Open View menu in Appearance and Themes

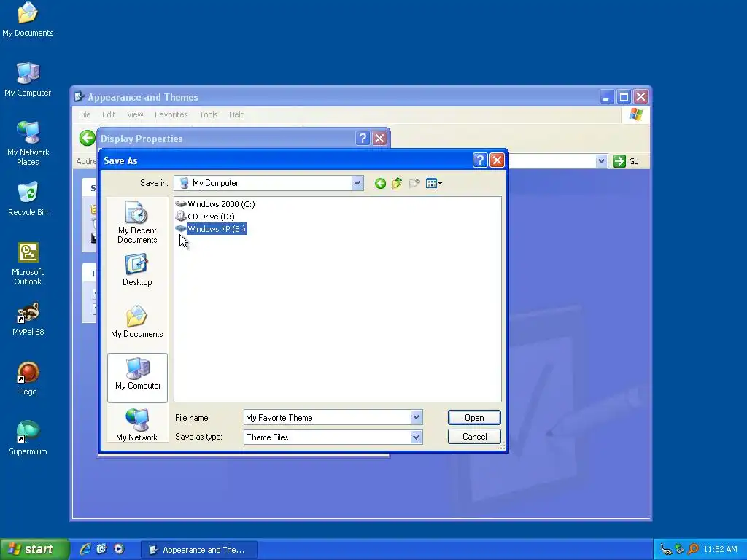click(135, 114)
